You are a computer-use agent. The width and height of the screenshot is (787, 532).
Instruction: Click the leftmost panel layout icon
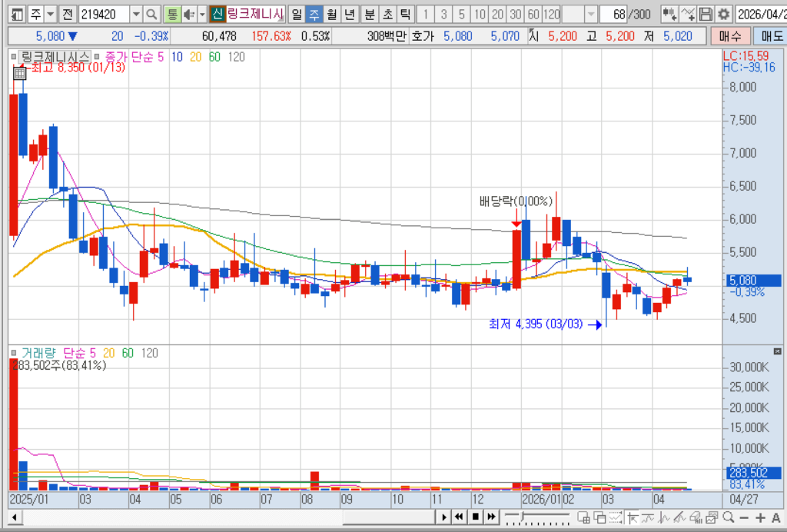coord(17,14)
